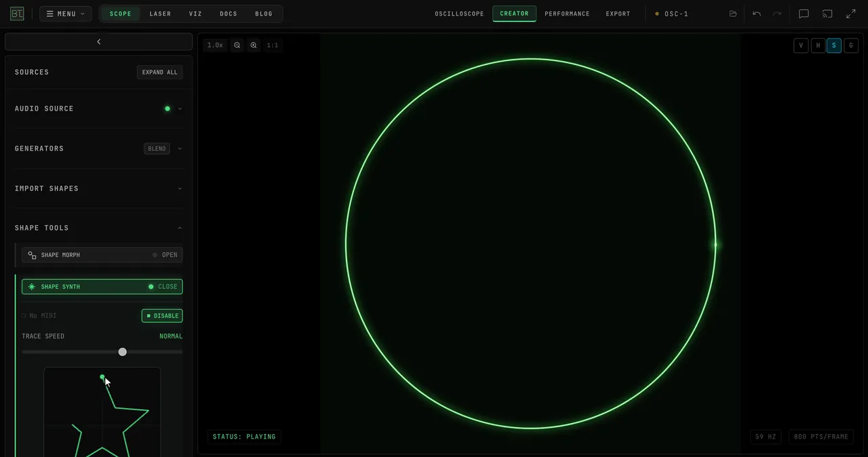
Task: Toggle the BLEND option in Generators
Action: click(x=157, y=148)
